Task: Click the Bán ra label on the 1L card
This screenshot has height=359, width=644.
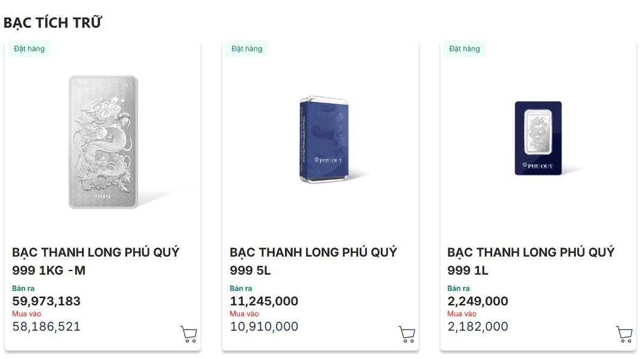Action: coord(458,289)
